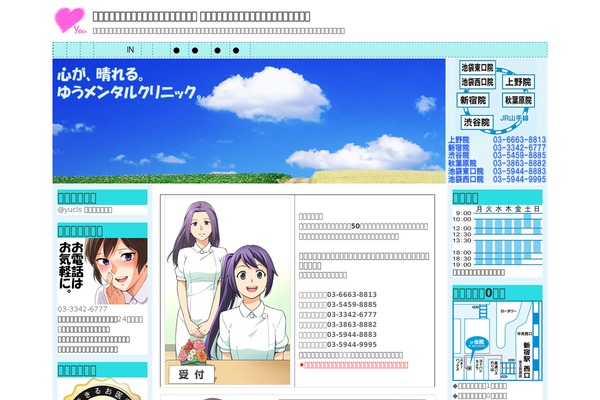Click the blue sky hero banner image
Image resolution: width=600 pixels, height=400 pixels.
click(x=249, y=121)
